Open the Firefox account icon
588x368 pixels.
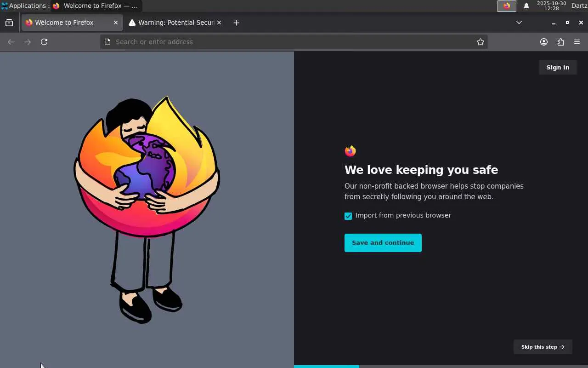(544, 42)
